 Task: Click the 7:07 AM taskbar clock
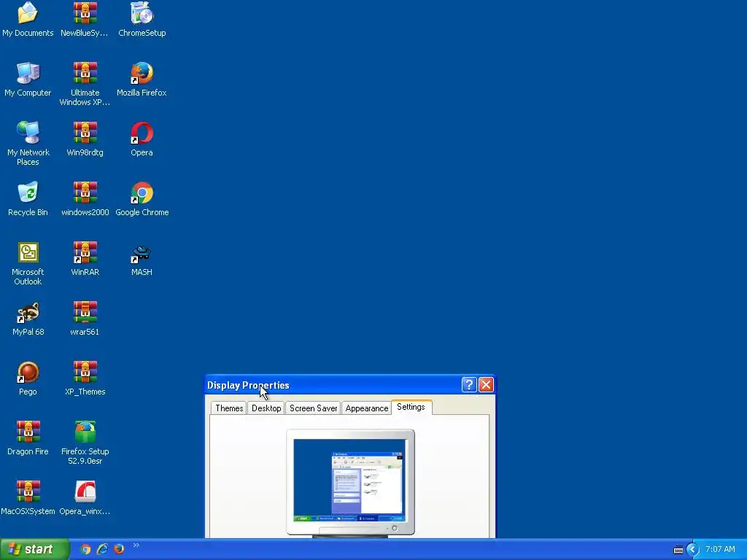[x=720, y=550]
